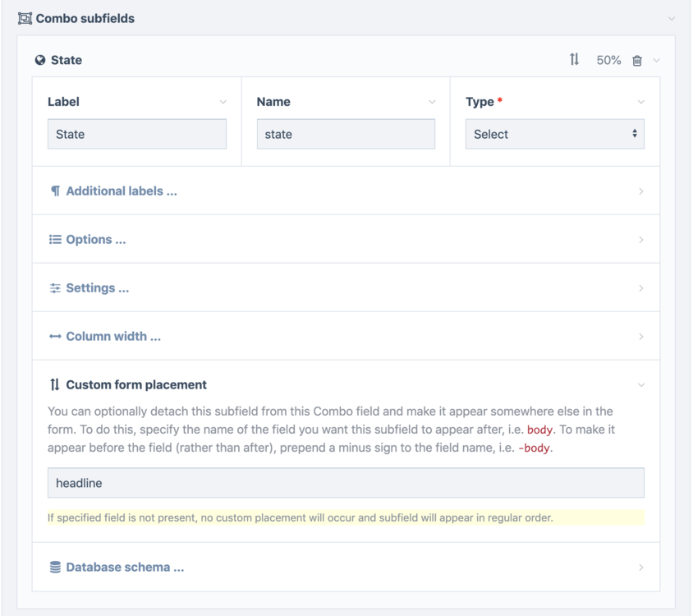Open the Settings section
Screen dimensions: 693x616
641,287
